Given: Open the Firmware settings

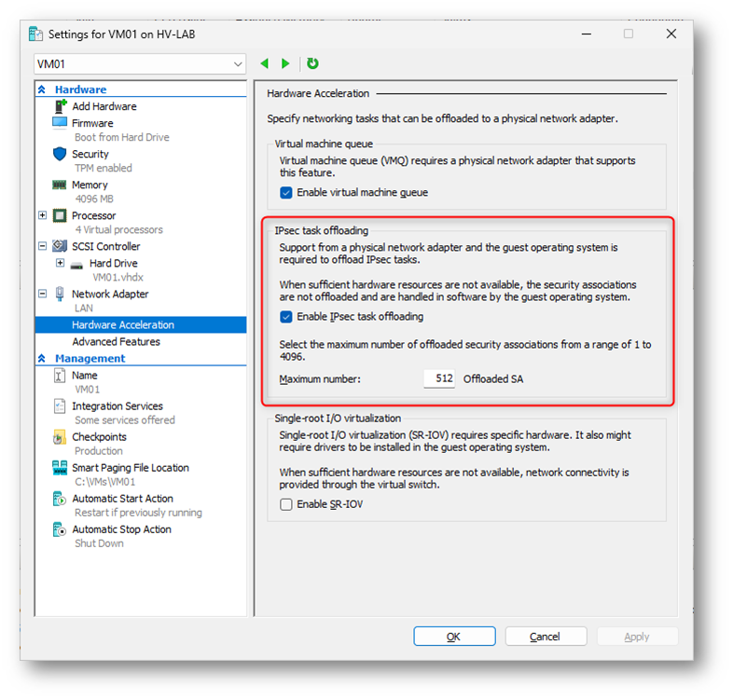Looking at the screenshot, I should pos(92,123).
